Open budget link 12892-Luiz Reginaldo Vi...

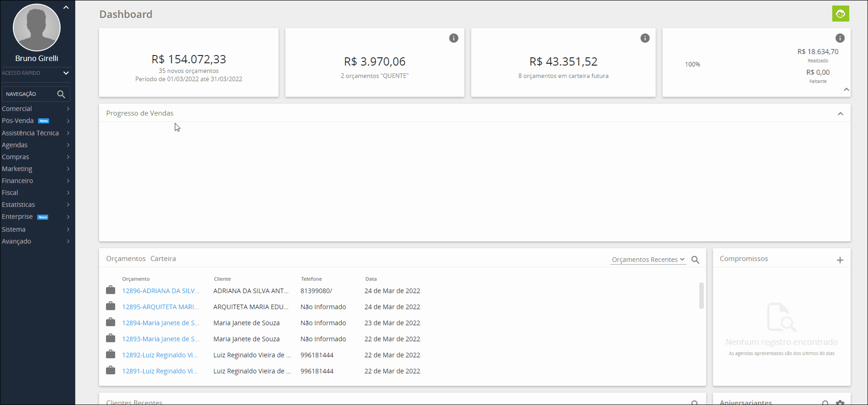[x=160, y=355]
